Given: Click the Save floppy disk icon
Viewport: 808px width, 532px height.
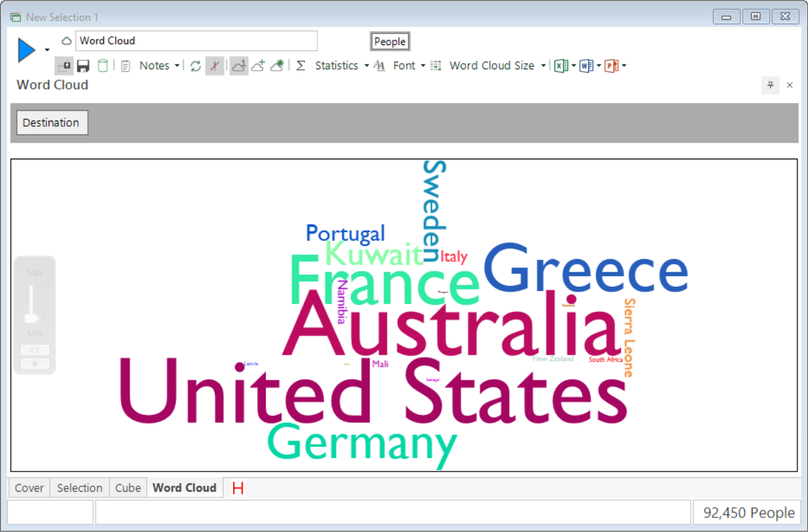Looking at the screenshot, I should click(x=83, y=66).
